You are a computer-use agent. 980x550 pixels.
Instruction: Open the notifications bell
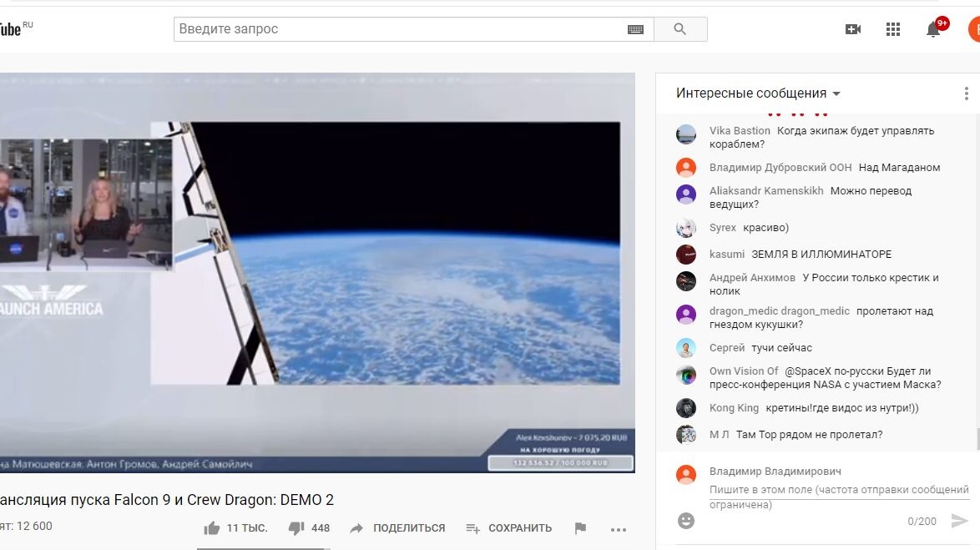tap(933, 29)
